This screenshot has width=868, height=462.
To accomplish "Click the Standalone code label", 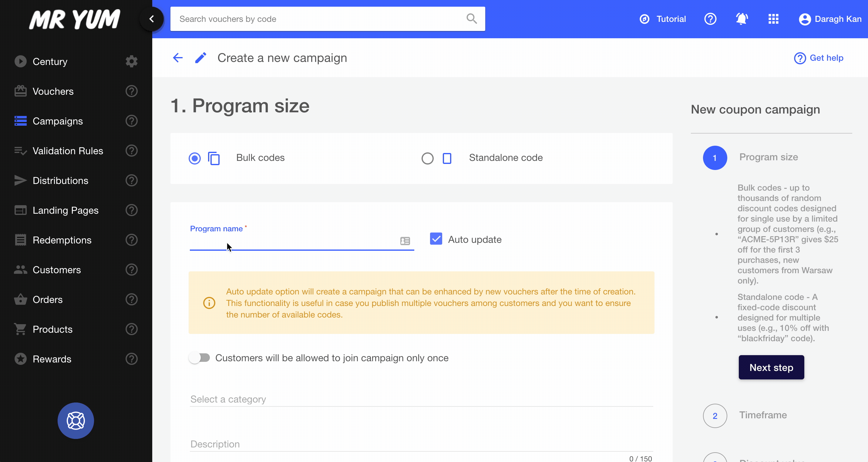I will [506, 158].
